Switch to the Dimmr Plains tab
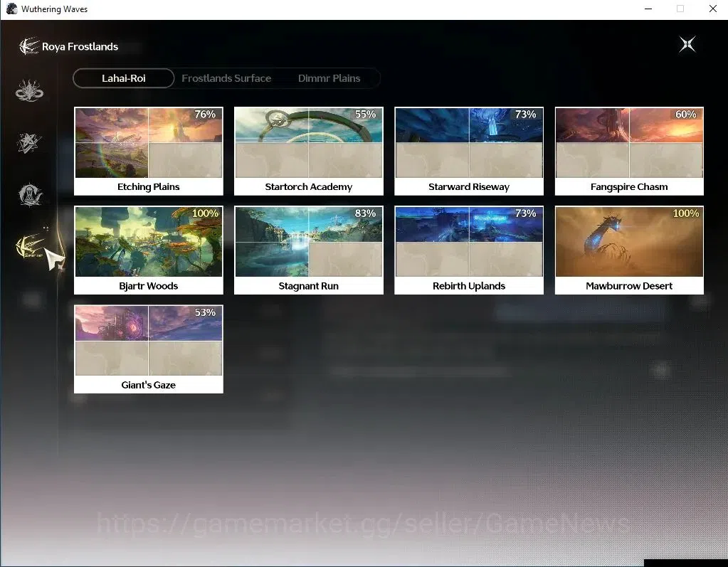Image resolution: width=728 pixels, height=567 pixels. tap(329, 78)
